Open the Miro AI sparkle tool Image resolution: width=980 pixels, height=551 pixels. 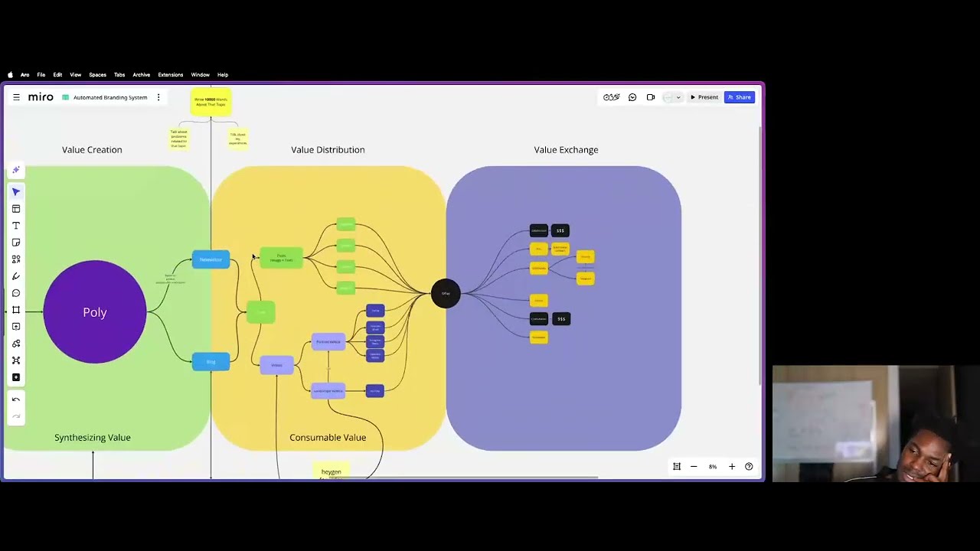(16, 170)
